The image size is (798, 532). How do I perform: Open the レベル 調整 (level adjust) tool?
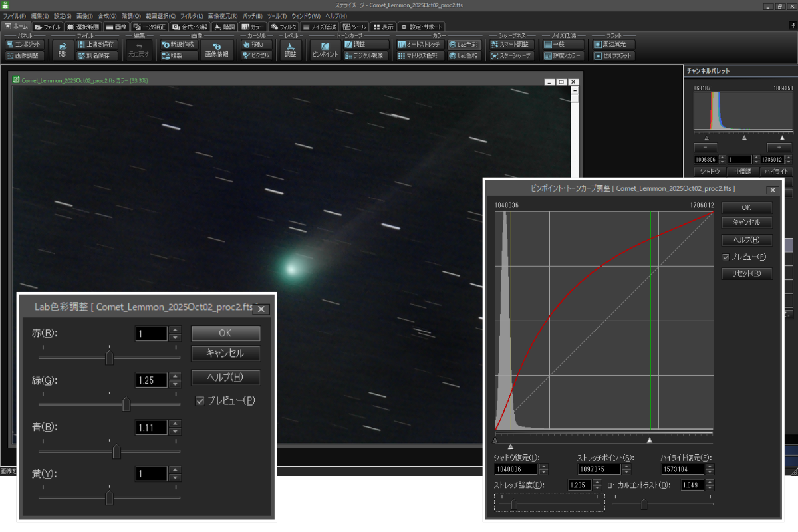(291, 50)
